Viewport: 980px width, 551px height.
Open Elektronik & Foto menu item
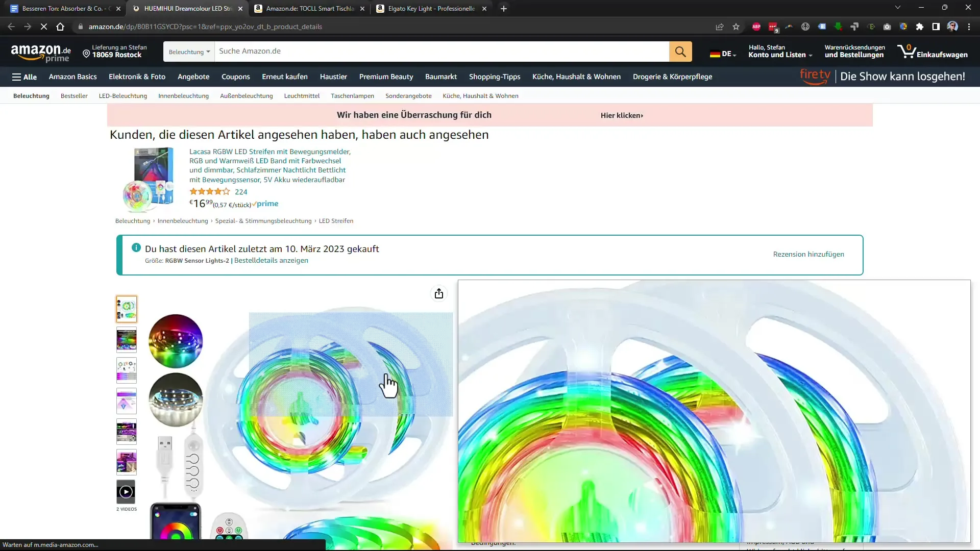click(x=137, y=77)
